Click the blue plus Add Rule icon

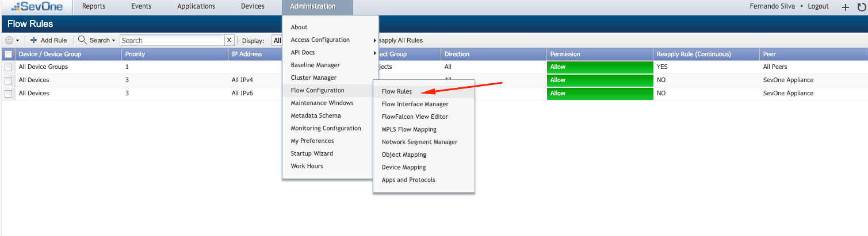pyautogui.click(x=34, y=40)
